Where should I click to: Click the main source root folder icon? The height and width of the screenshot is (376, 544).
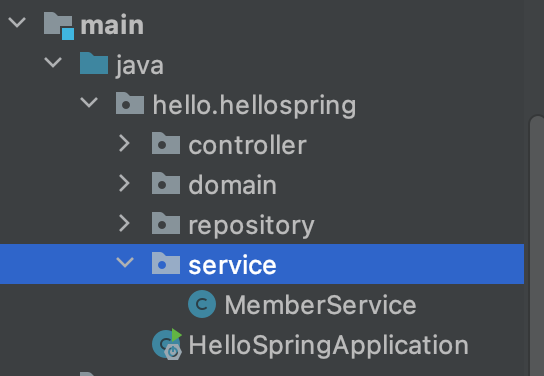(59, 26)
